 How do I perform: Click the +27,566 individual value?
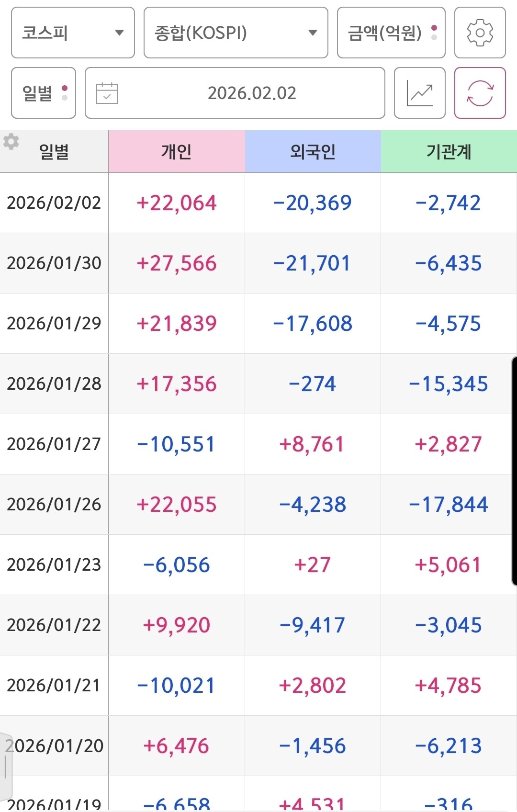tap(177, 263)
